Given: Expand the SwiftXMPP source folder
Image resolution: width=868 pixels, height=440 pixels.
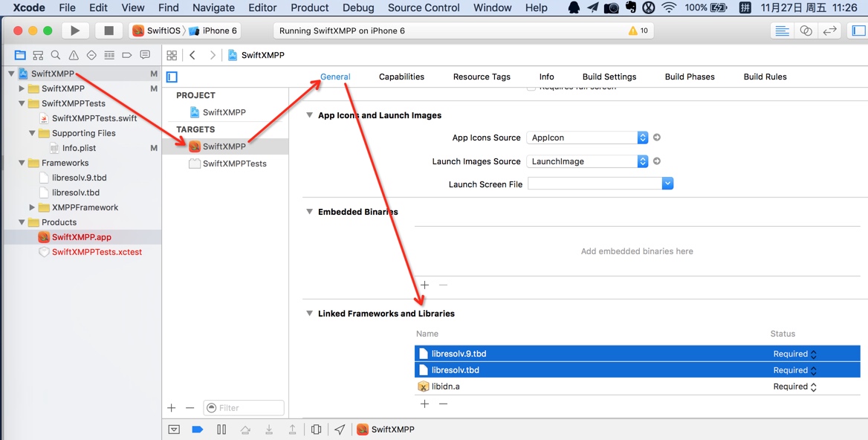Looking at the screenshot, I should click(22, 88).
